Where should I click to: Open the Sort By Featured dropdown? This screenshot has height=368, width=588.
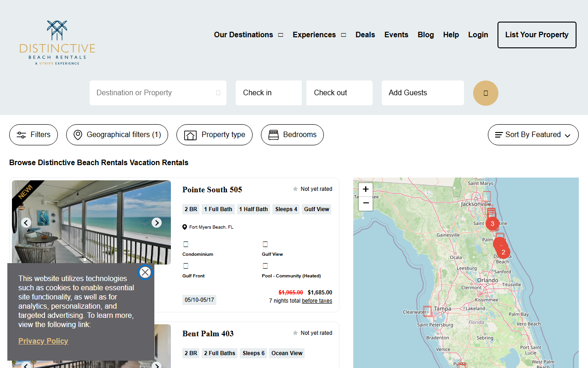click(533, 135)
